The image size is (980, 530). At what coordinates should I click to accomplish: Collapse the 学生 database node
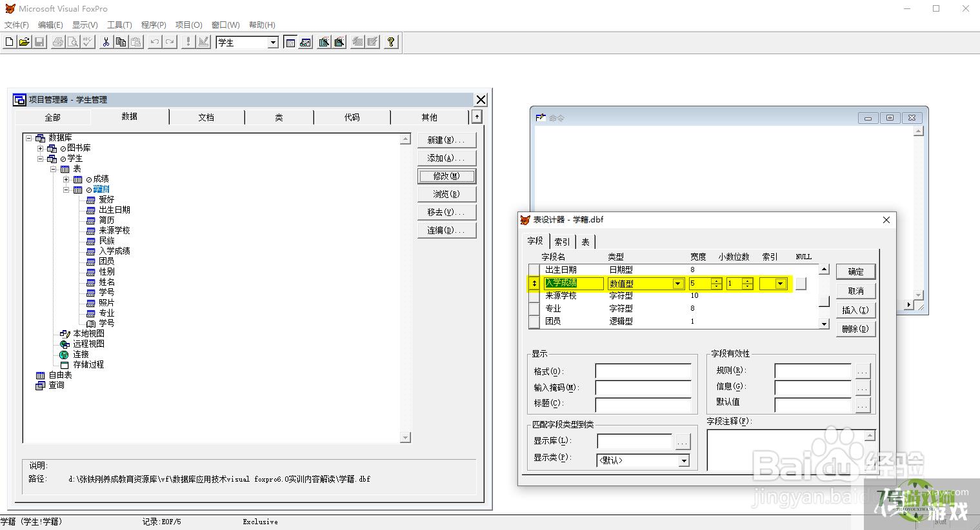41,159
